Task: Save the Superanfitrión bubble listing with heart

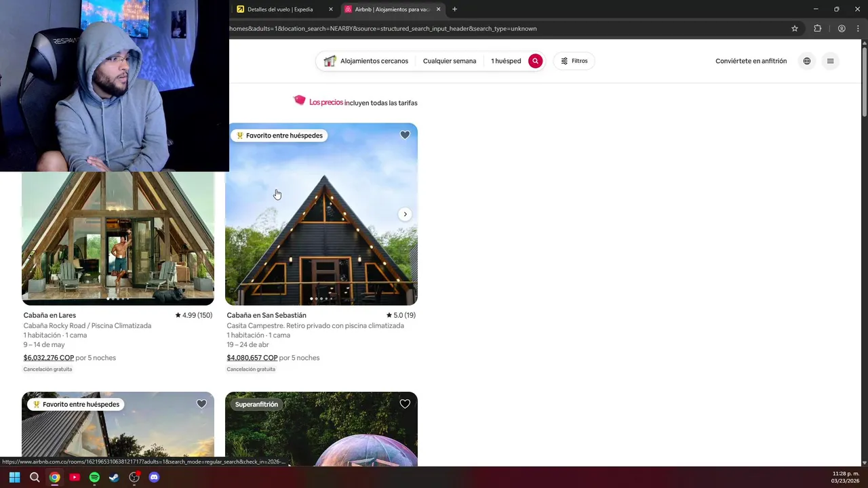Action: [x=405, y=404]
